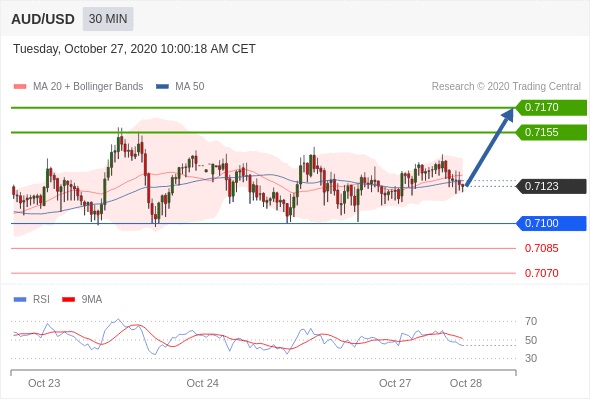
Task: Click the 0.7070 red support label
Action: [541, 273]
